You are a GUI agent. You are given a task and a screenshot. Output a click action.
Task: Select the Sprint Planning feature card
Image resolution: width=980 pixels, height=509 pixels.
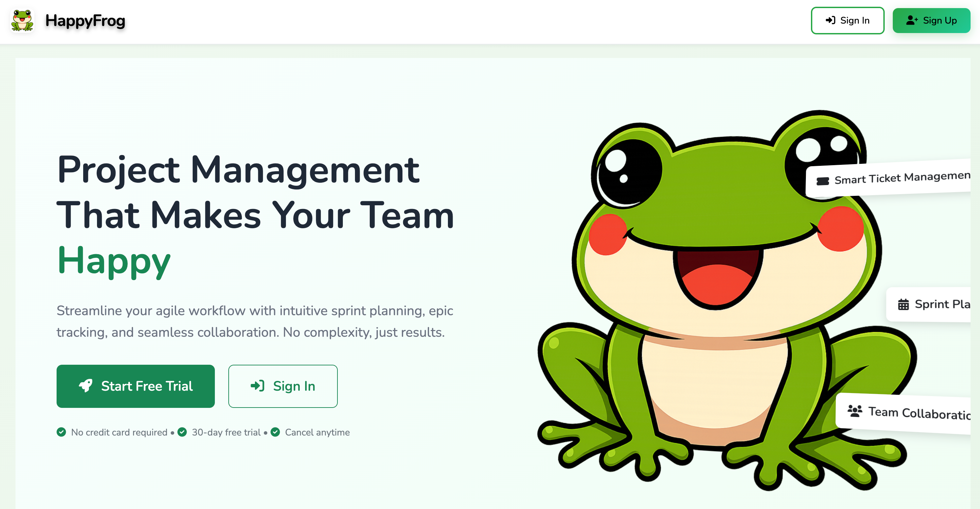(x=928, y=305)
